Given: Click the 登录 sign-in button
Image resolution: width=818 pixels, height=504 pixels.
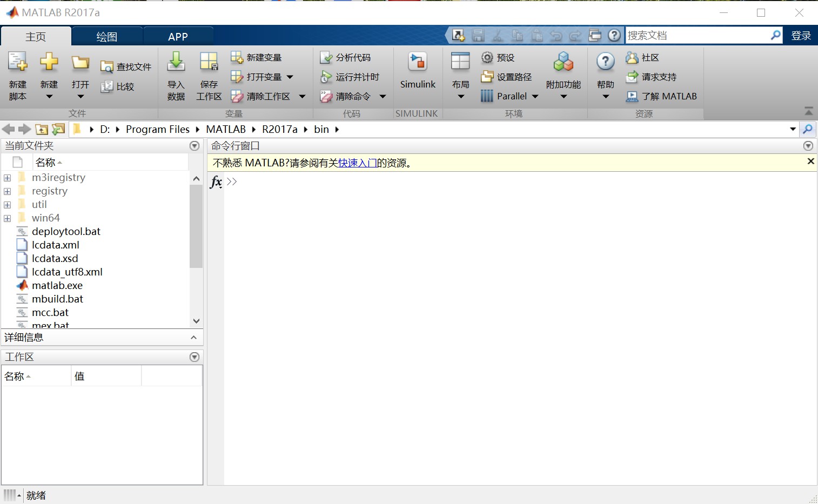Looking at the screenshot, I should (x=801, y=36).
